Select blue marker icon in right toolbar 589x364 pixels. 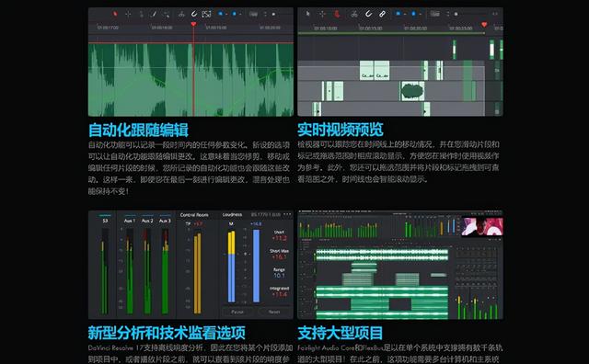[x=413, y=14]
